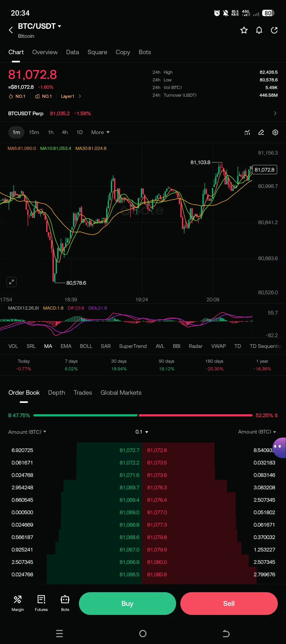
Task: Open the left Amount (BTC) dropdown
Action: (27, 432)
